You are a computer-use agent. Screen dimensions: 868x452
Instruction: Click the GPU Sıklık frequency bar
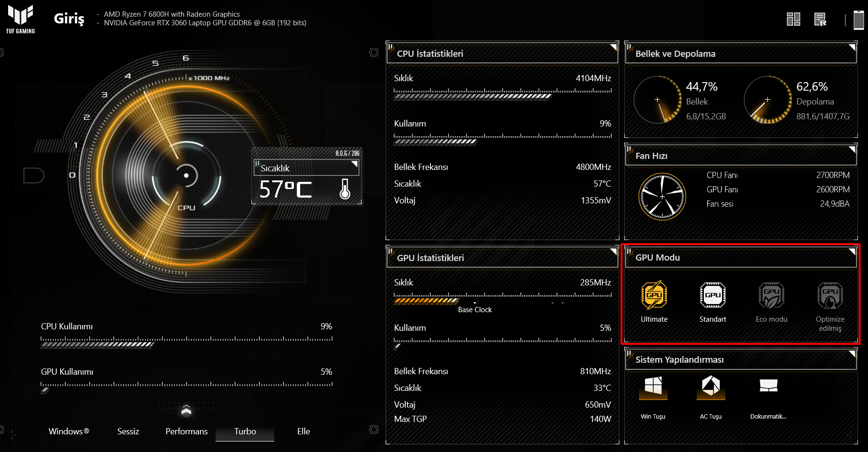(502, 298)
